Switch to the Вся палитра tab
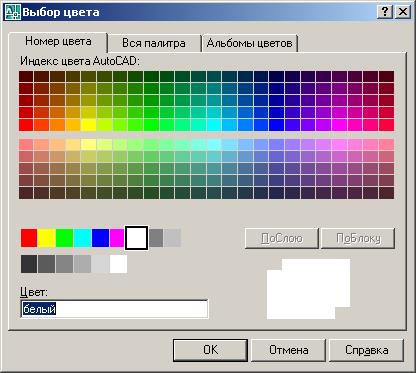The image size is (416, 373). pyautogui.click(x=154, y=43)
